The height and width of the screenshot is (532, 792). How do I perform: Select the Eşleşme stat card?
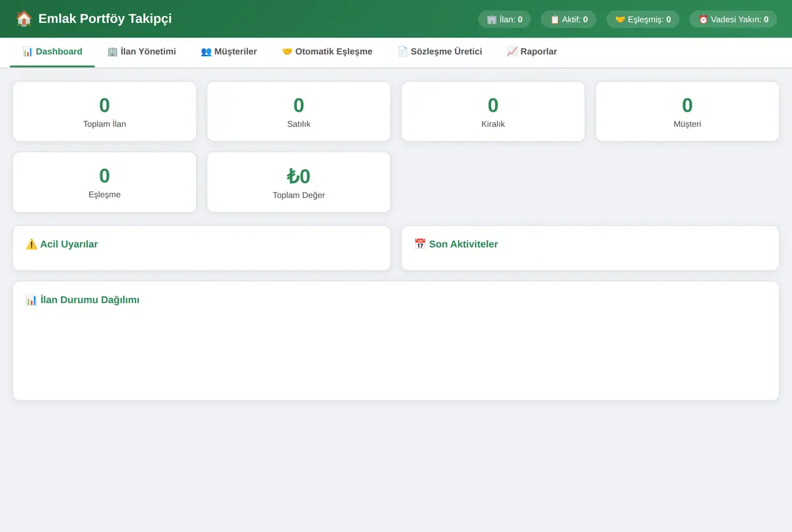[x=104, y=182]
